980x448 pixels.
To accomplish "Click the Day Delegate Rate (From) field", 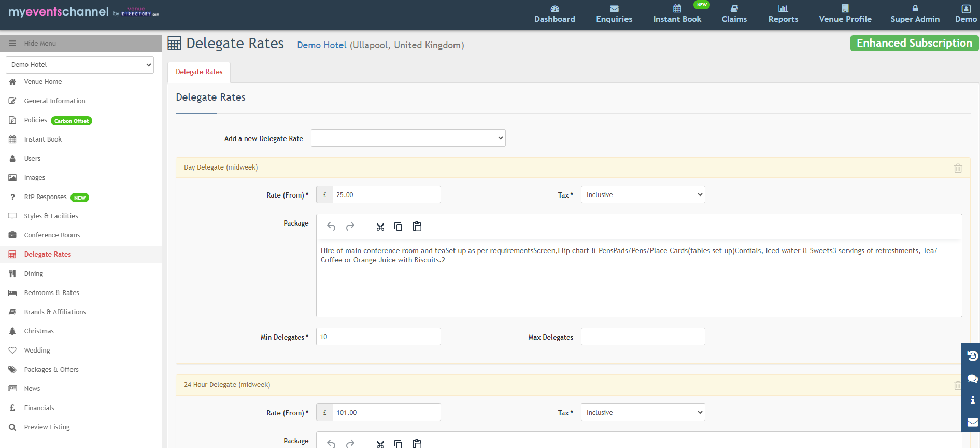I will tap(387, 194).
